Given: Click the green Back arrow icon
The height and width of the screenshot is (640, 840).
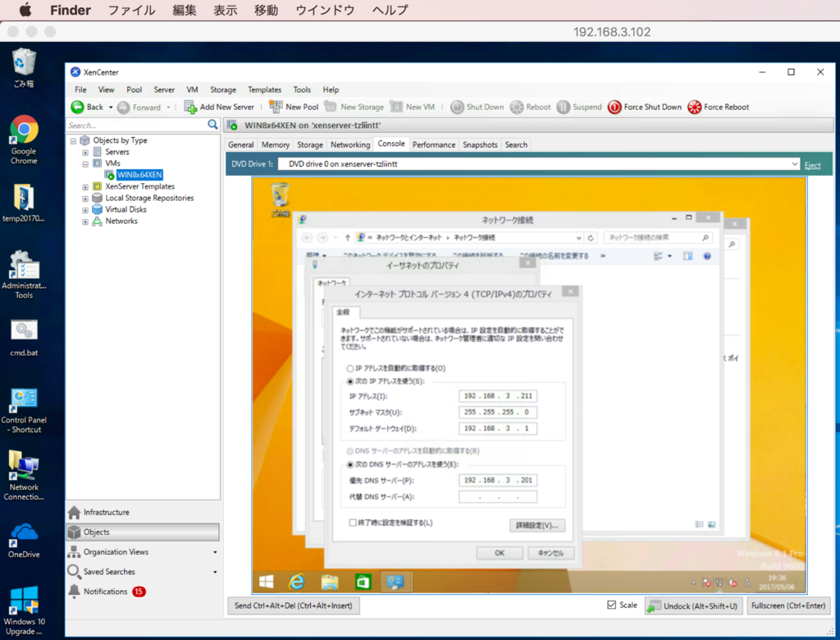Looking at the screenshot, I should 77,107.
